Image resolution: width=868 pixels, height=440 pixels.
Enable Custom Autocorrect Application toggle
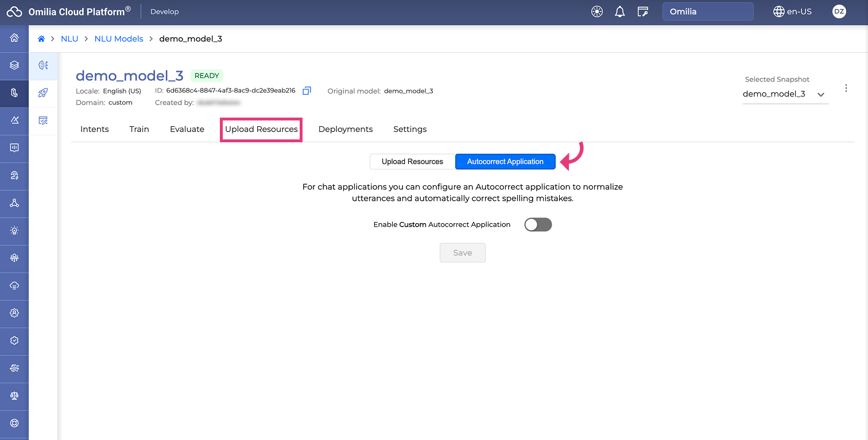click(538, 225)
